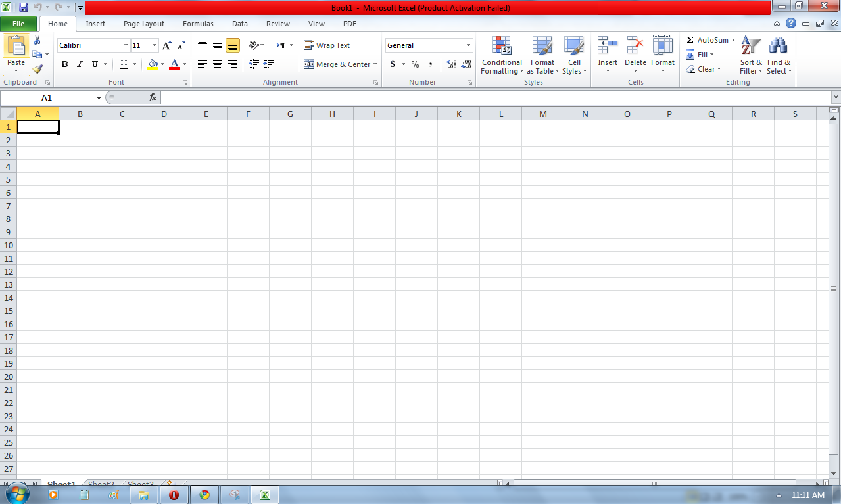Apply the cell Borders icon
The image size is (841, 504).
click(x=124, y=64)
